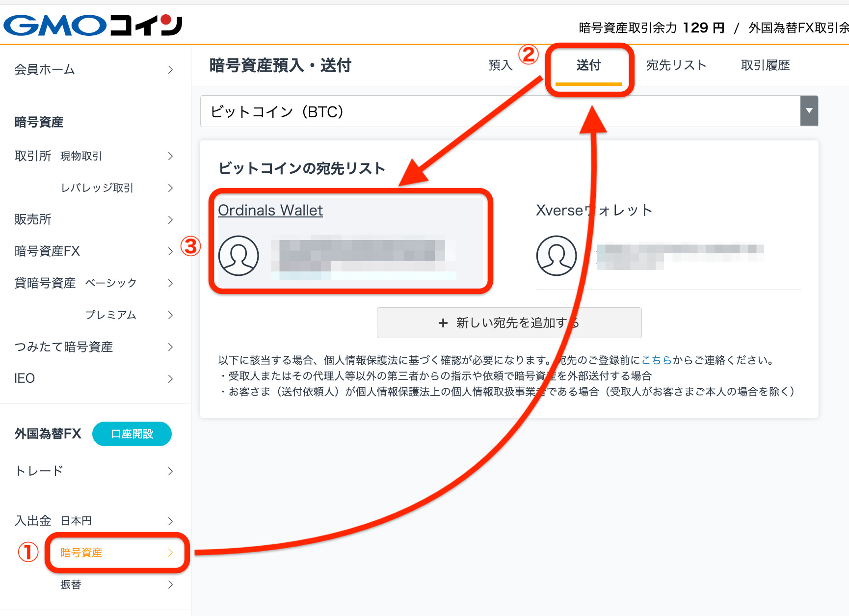Viewport: 849px width, 616px height.
Task: Click the chevron beside ベーシック
Action: pos(170,283)
